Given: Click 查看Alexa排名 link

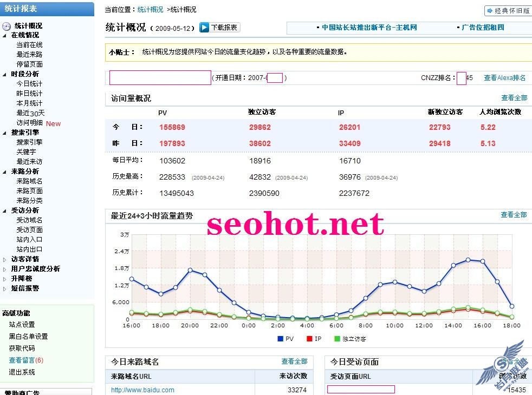Looking at the screenshot, I should click(504, 78).
